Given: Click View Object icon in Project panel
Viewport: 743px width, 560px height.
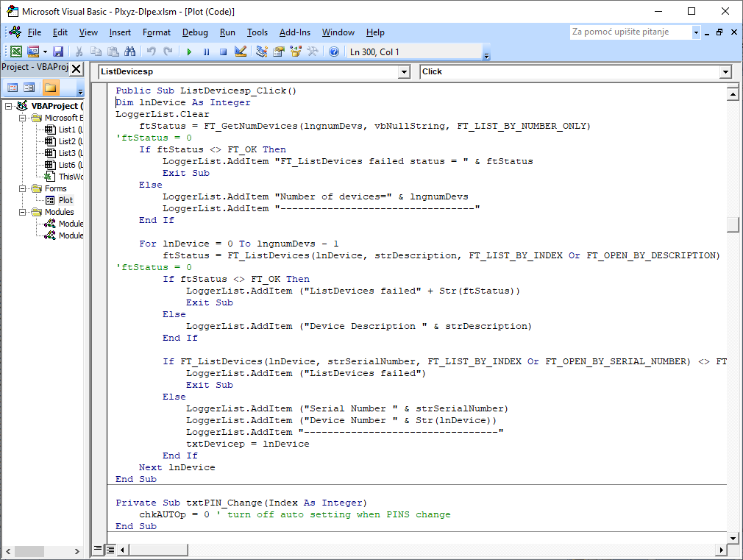Looking at the screenshot, I should pos(29,88).
